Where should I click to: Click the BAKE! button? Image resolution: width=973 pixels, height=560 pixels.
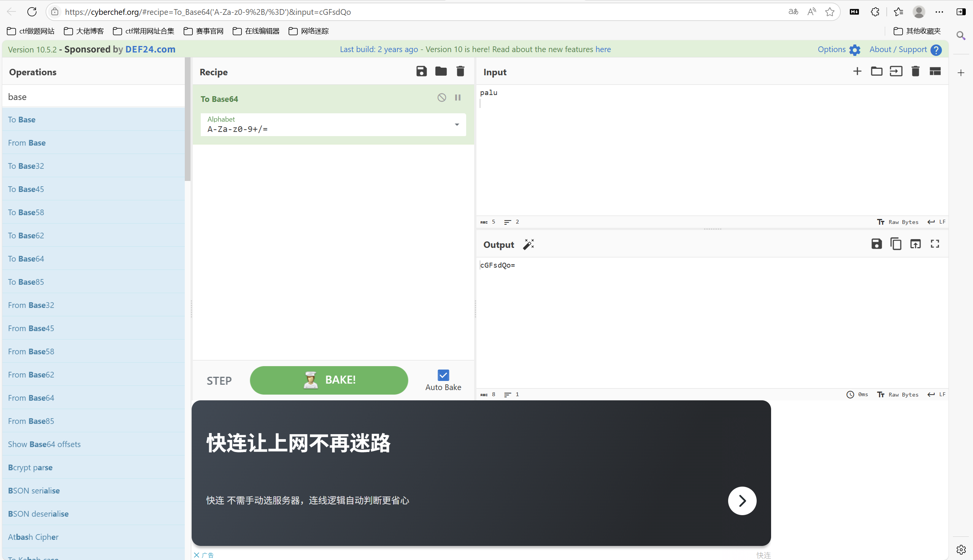329,380
